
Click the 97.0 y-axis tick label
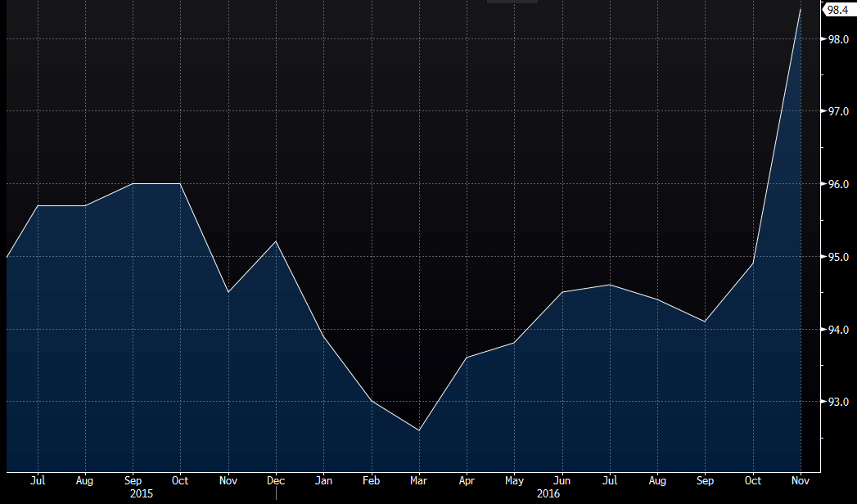(836, 111)
